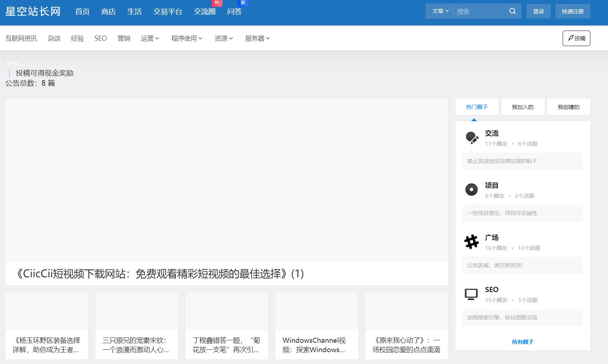Go to 首页 in top navigation
608x364 pixels.
click(x=82, y=12)
